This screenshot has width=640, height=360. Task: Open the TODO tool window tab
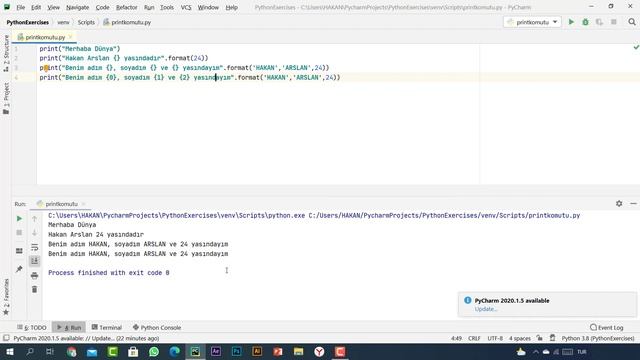(32, 327)
